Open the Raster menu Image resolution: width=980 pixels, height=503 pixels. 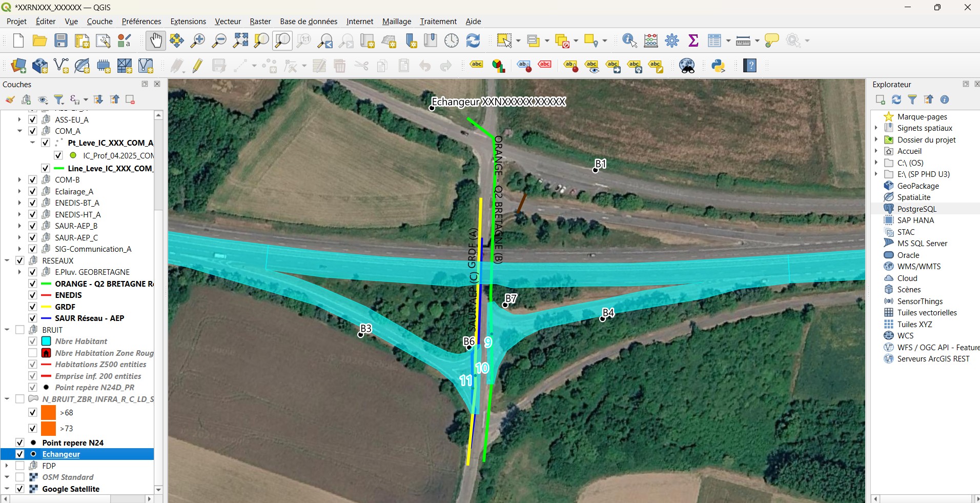tap(260, 22)
